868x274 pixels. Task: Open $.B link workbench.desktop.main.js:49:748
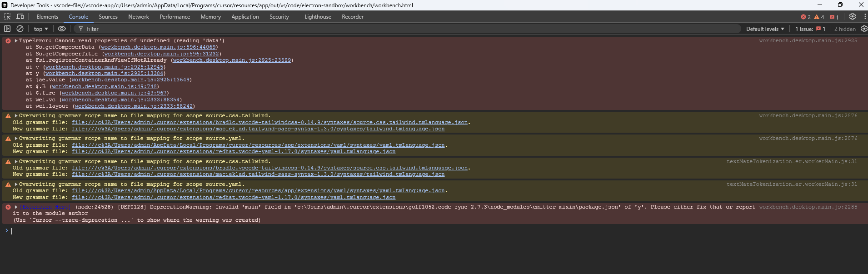click(x=104, y=86)
